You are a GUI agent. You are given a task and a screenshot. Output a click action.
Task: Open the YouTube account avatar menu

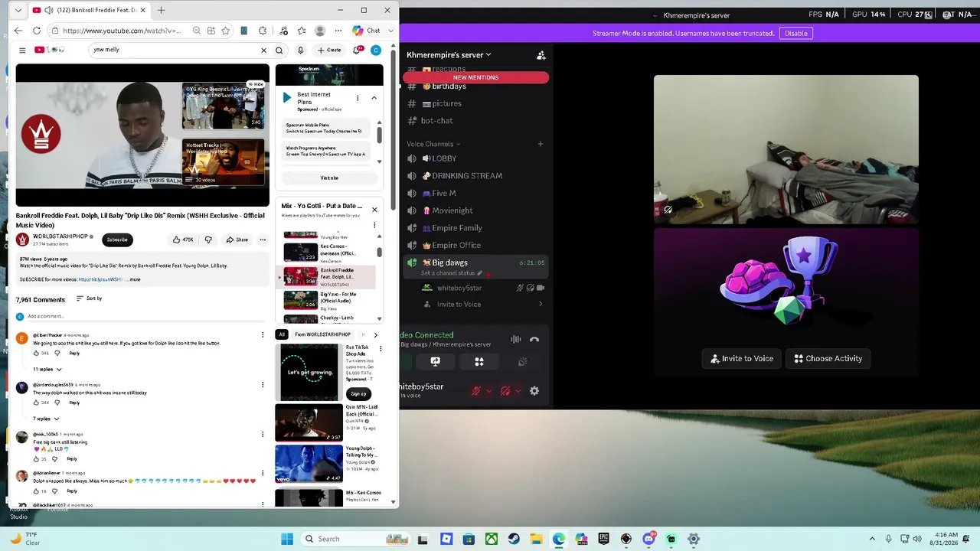(375, 51)
